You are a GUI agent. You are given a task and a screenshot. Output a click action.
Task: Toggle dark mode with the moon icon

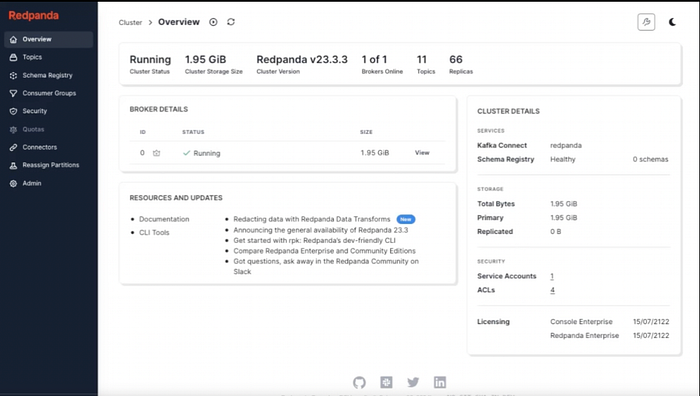[672, 22]
